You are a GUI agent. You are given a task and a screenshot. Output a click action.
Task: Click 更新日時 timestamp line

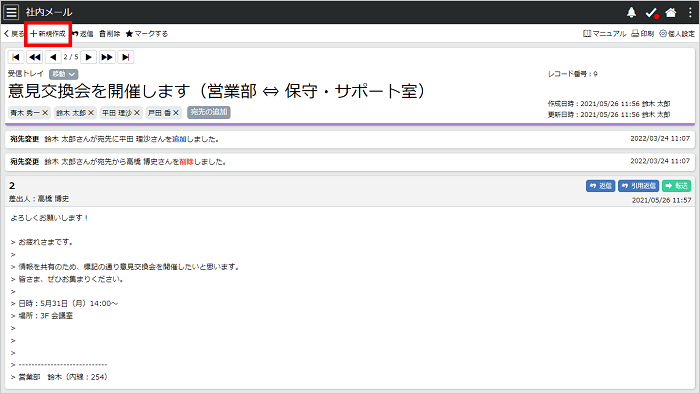(609, 115)
